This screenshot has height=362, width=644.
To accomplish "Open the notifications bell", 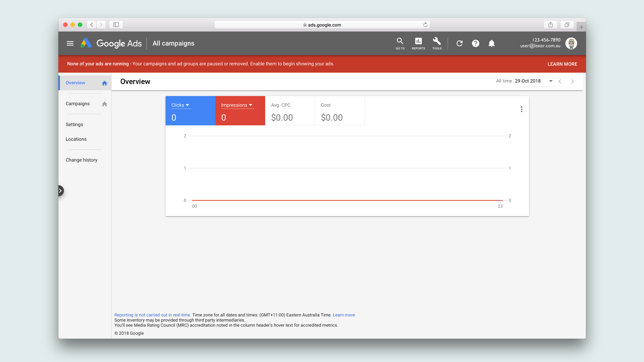I will pyautogui.click(x=492, y=43).
